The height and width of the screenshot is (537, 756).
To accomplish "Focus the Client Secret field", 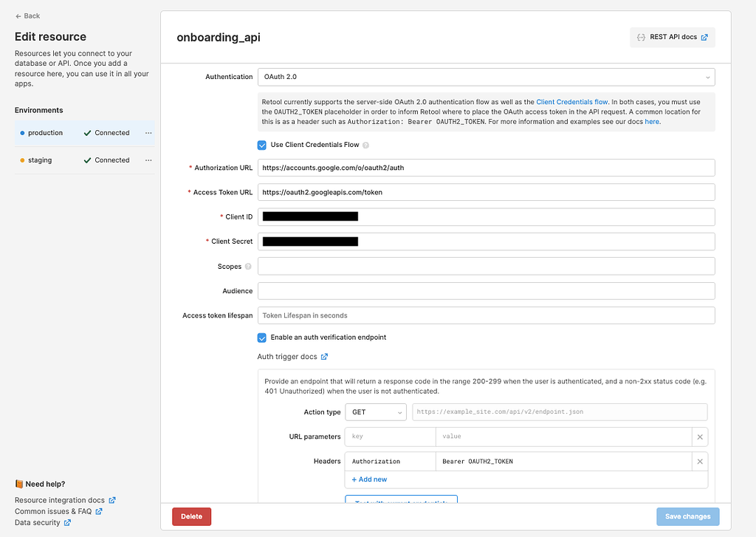I will (x=486, y=242).
